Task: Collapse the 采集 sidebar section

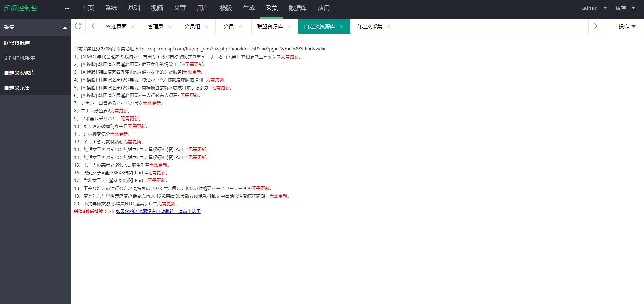Action: pyautogui.click(x=65, y=27)
